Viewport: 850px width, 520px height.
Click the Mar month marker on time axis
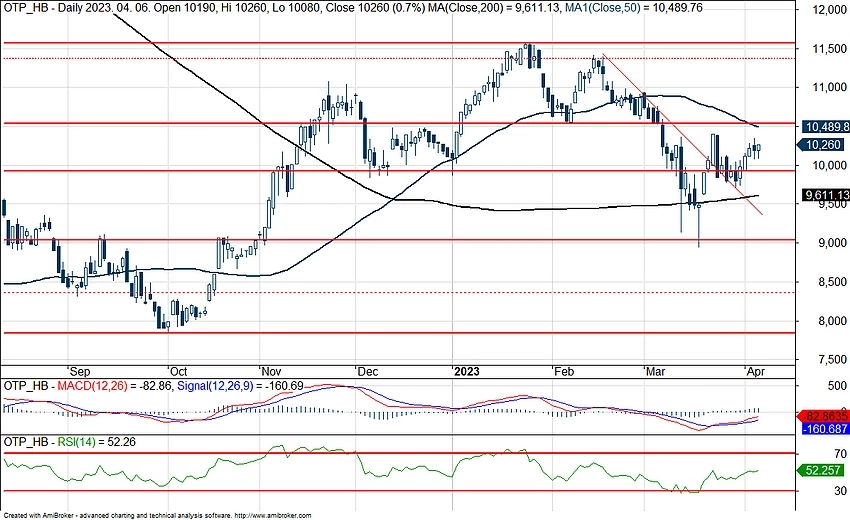pos(655,371)
